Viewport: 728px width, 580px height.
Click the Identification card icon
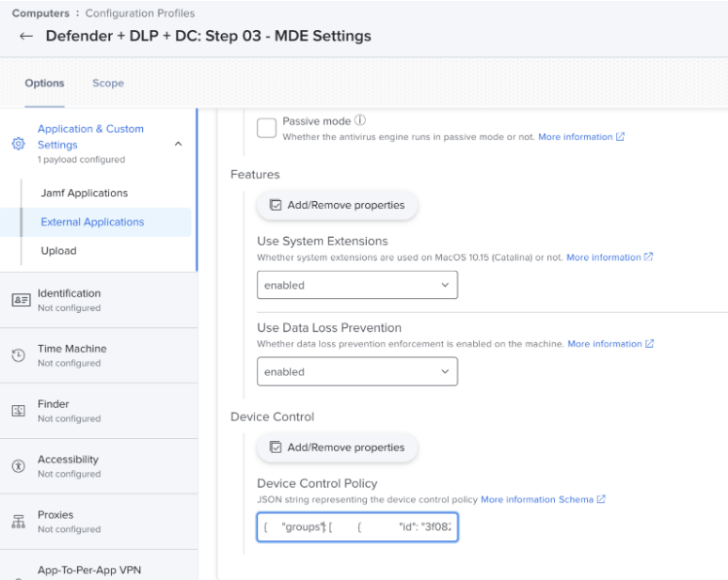click(x=20, y=300)
